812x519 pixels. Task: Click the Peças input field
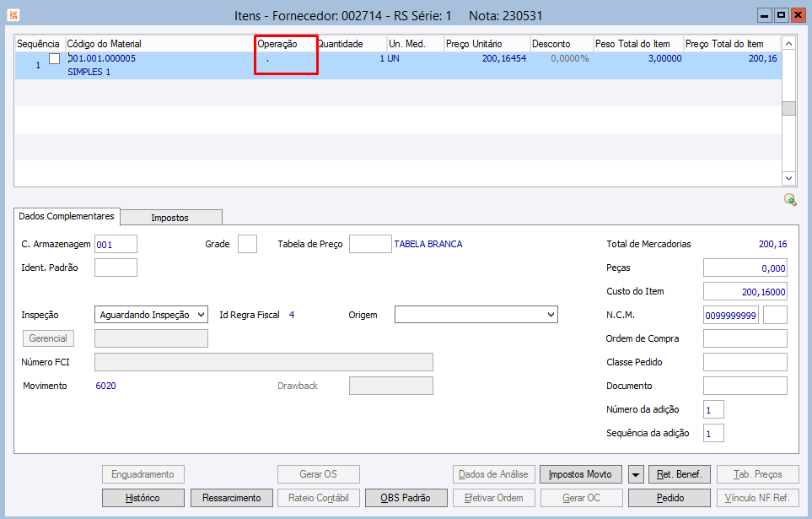745,268
